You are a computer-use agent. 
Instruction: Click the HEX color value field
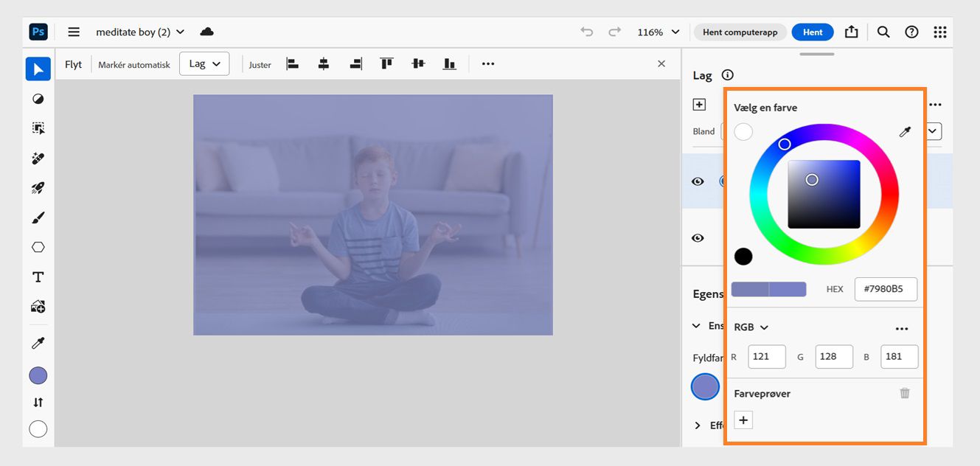tap(885, 289)
